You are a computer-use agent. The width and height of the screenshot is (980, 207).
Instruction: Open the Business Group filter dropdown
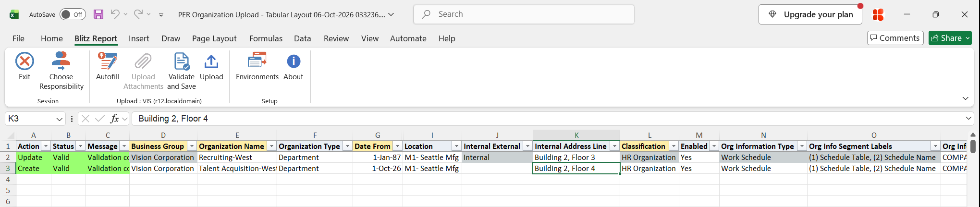coord(192,146)
